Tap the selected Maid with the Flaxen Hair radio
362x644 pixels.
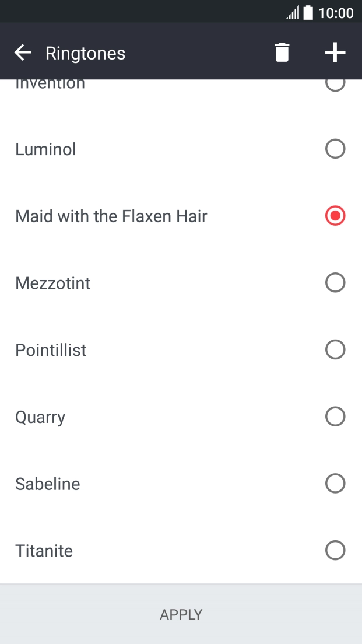point(335,216)
